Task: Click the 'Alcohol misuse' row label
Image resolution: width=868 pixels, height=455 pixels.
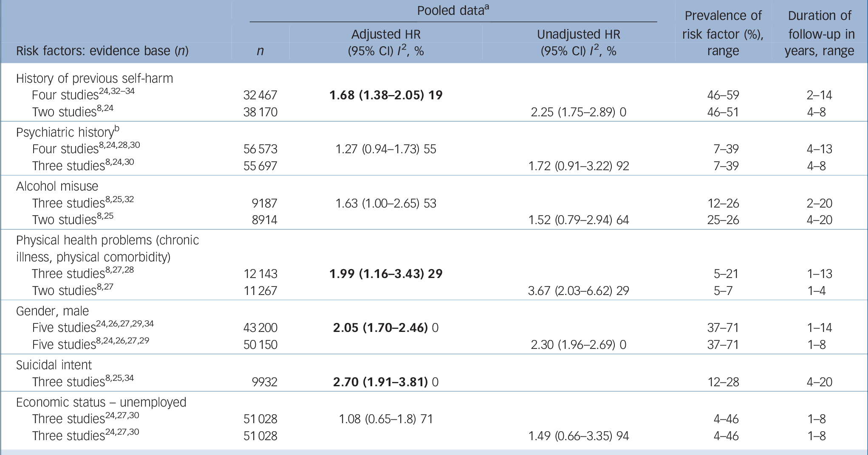Action: (57, 186)
